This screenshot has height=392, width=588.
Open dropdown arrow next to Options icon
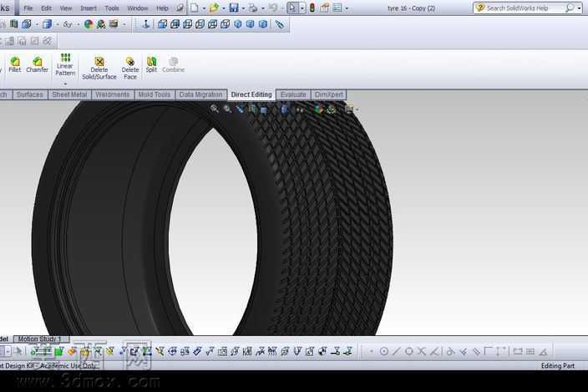tap(347, 8)
